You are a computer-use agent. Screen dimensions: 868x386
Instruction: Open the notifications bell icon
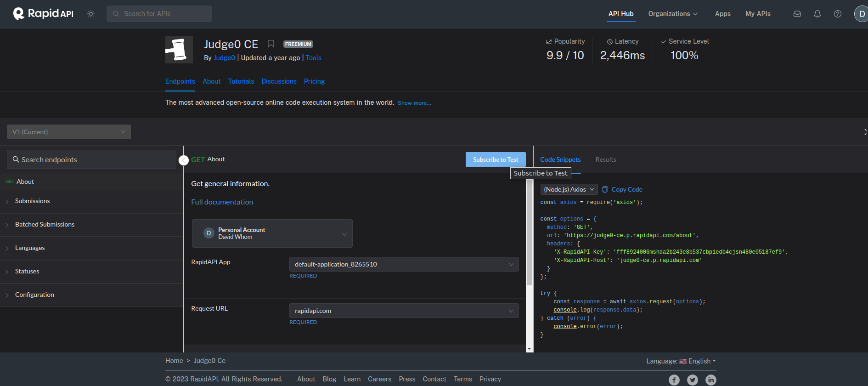[817, 14]
